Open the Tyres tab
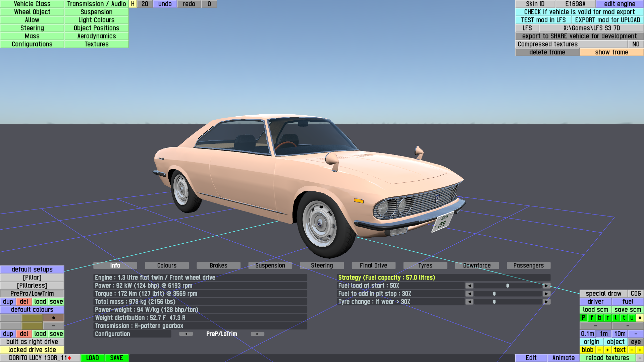 pos(425,265)
